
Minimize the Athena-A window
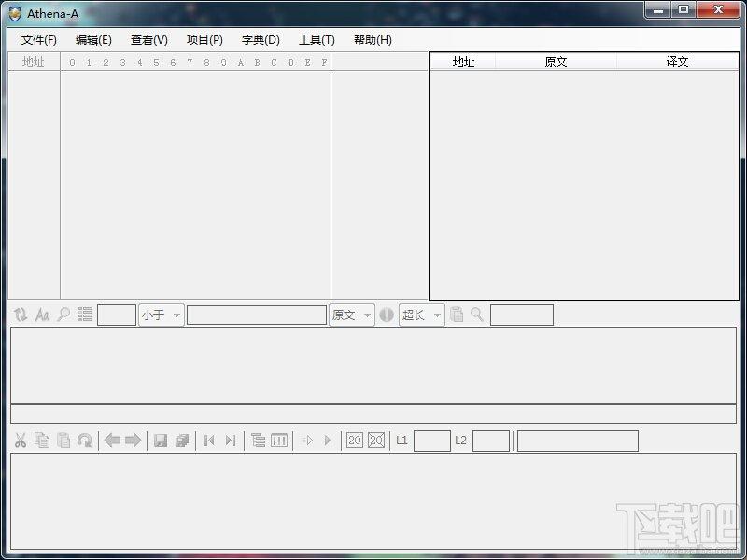coord(658,9)
